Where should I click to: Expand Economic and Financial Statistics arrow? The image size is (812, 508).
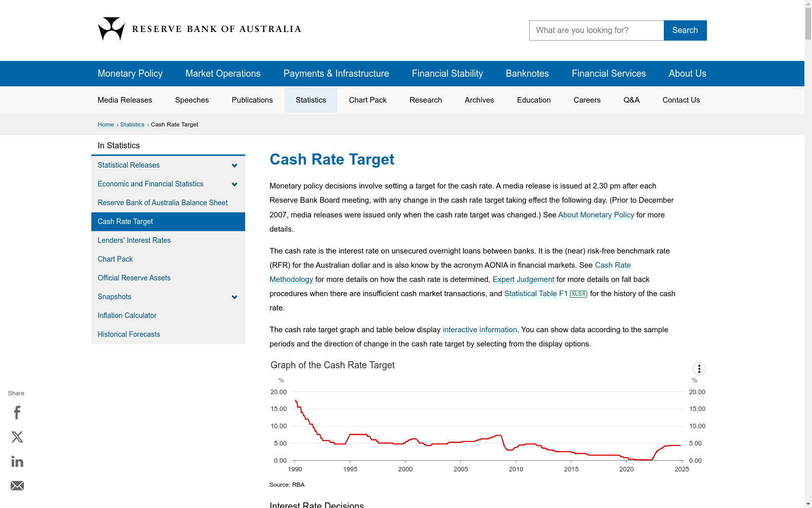pos(234,184)
